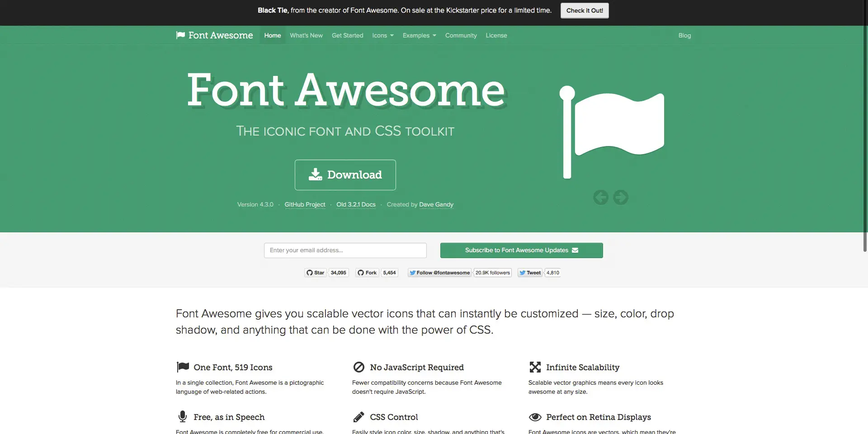Open the Community page

click(461, 35)
